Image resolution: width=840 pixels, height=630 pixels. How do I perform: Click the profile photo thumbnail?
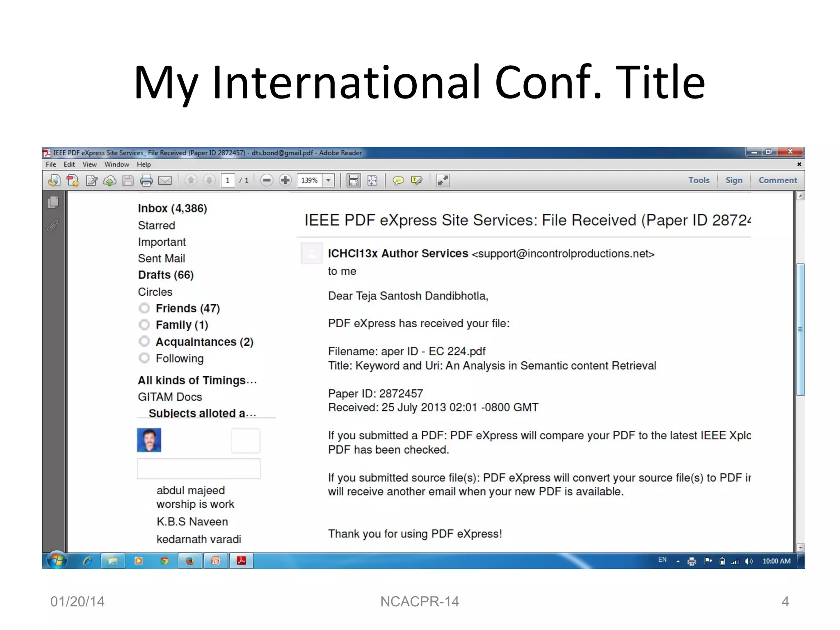149,440
